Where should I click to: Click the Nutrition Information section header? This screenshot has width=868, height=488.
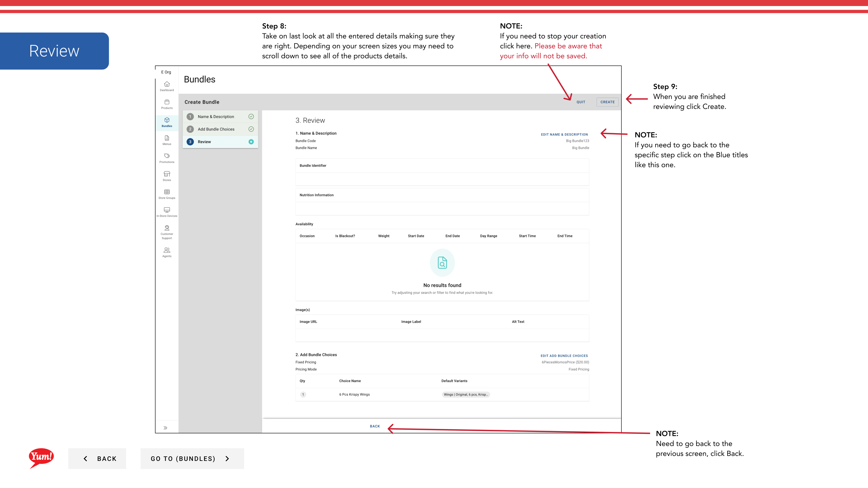click(x=316, y=195)
